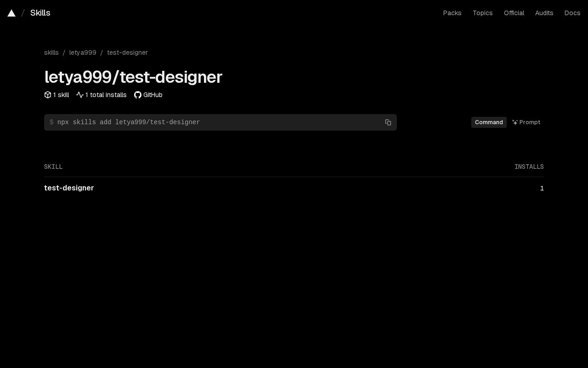Click the INSTALLS column header

click(x=529, y=167)
